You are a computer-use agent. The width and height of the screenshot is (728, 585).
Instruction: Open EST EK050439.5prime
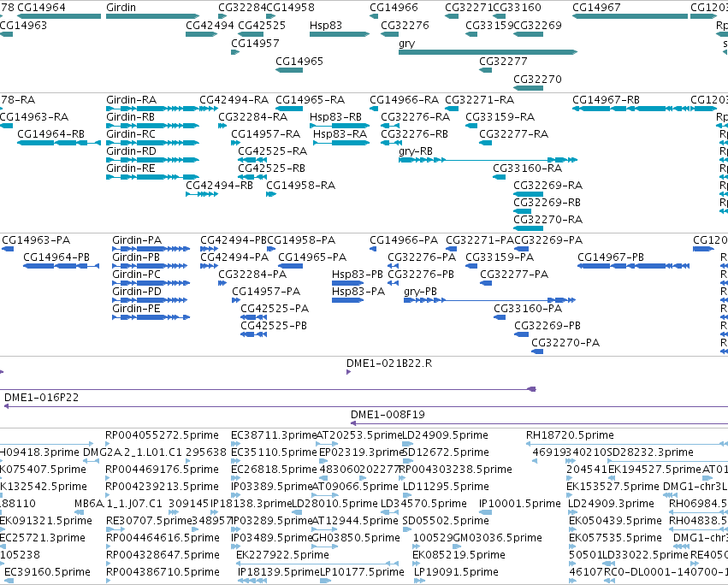pyautogui.click(x=615, y=521)
